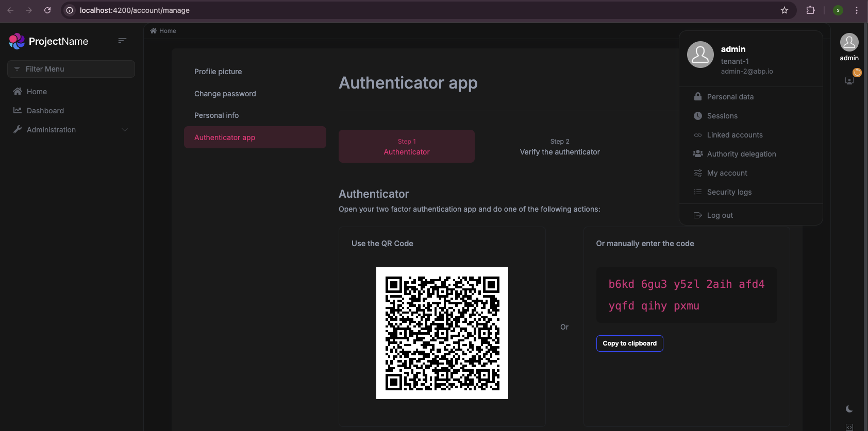Select the Change password tab

(x=225, y=94)
